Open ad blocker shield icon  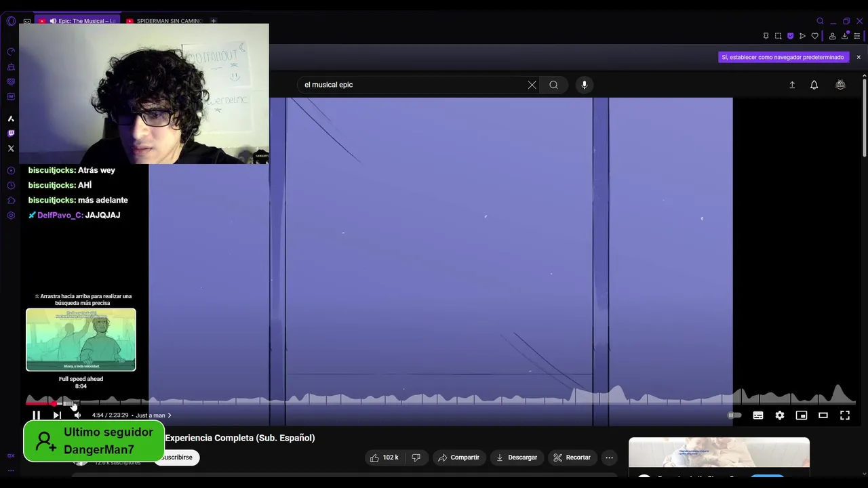pos(790,36)
